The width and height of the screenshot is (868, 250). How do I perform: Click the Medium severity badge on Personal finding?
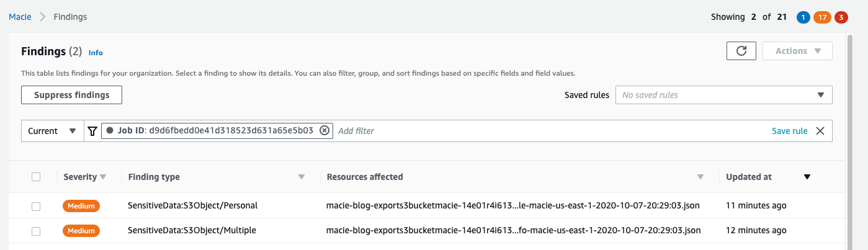81,206
